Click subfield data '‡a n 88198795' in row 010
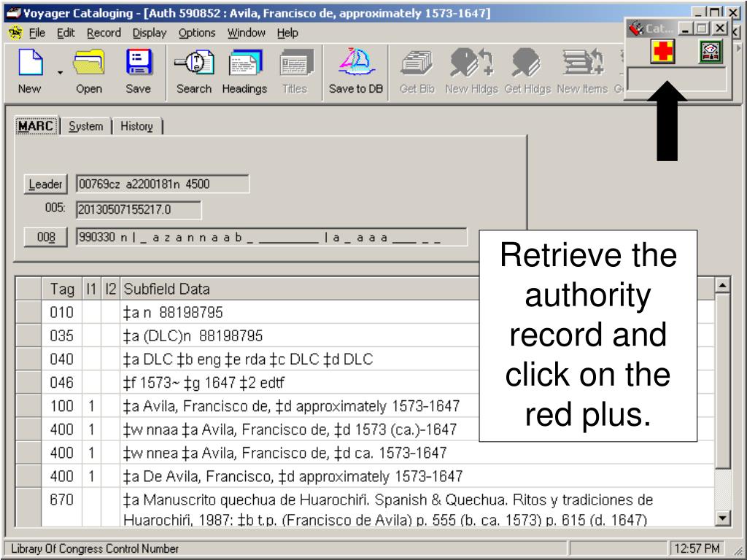747x560 pixels. [173, 312]
